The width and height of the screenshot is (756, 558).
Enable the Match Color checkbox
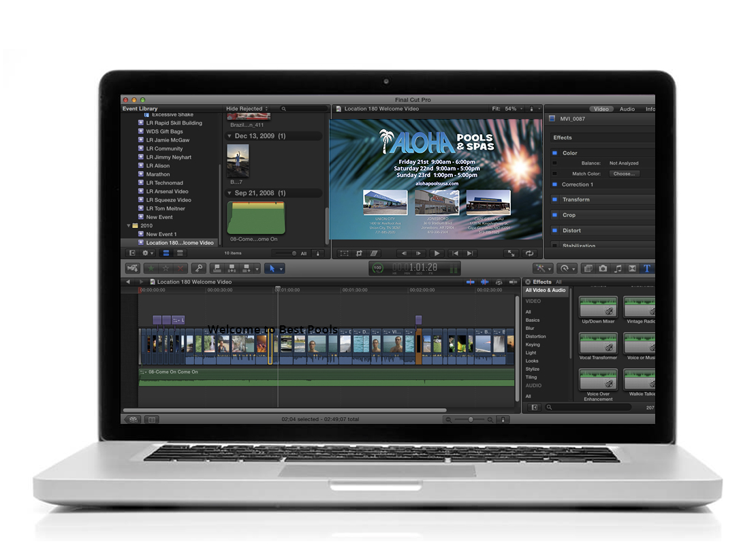[554, 174]
